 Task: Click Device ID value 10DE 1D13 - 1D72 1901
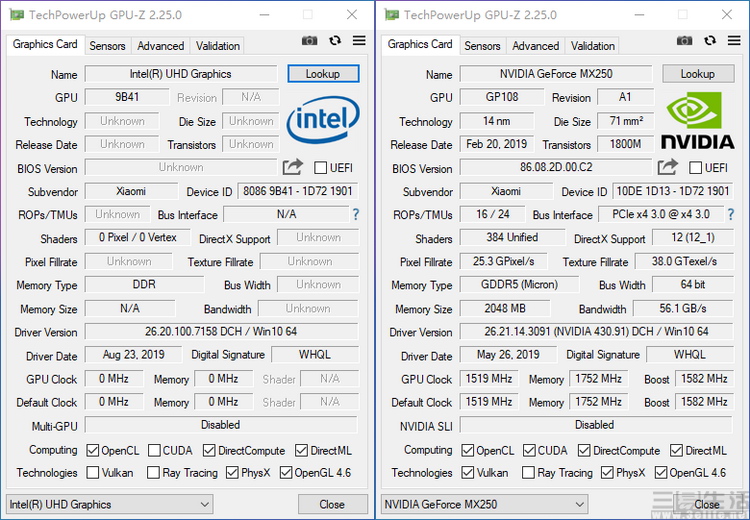[x=673, y=191]
